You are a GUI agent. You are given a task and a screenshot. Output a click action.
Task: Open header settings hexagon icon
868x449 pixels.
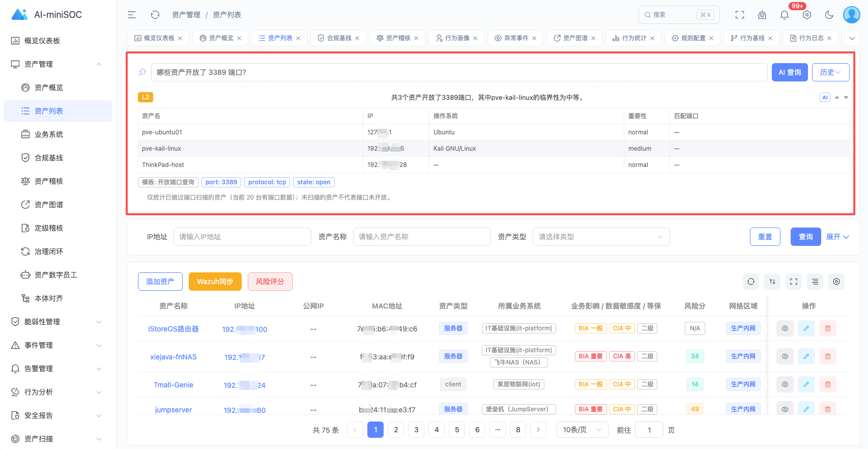(x=807, y=15)
